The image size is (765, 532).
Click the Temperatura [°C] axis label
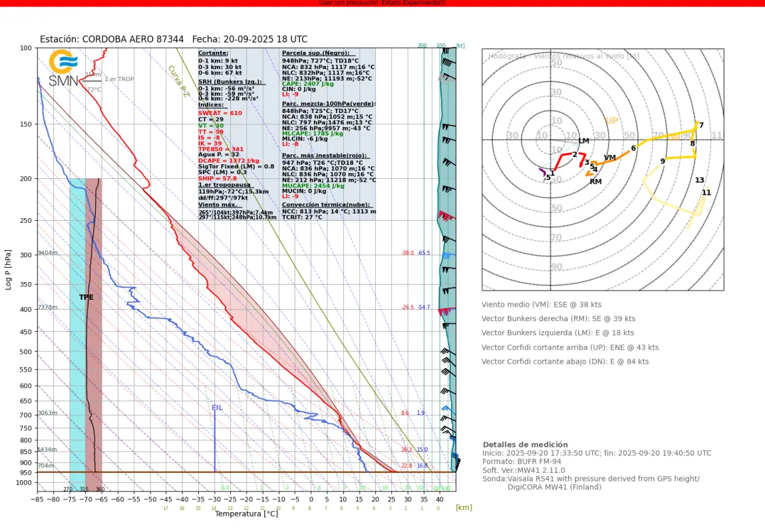tap(246, 513)
